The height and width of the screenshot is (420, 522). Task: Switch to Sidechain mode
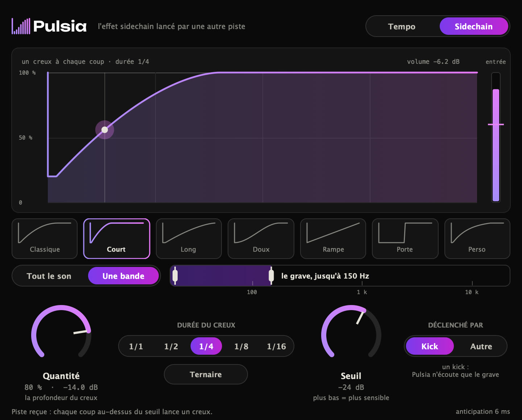click(474, 26)
